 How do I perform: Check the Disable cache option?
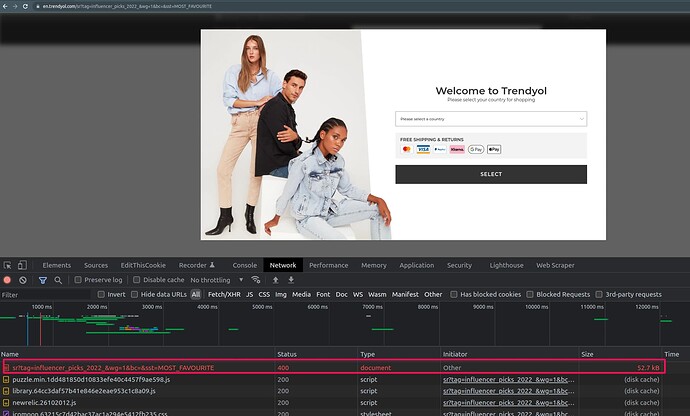tap(137, 280)
